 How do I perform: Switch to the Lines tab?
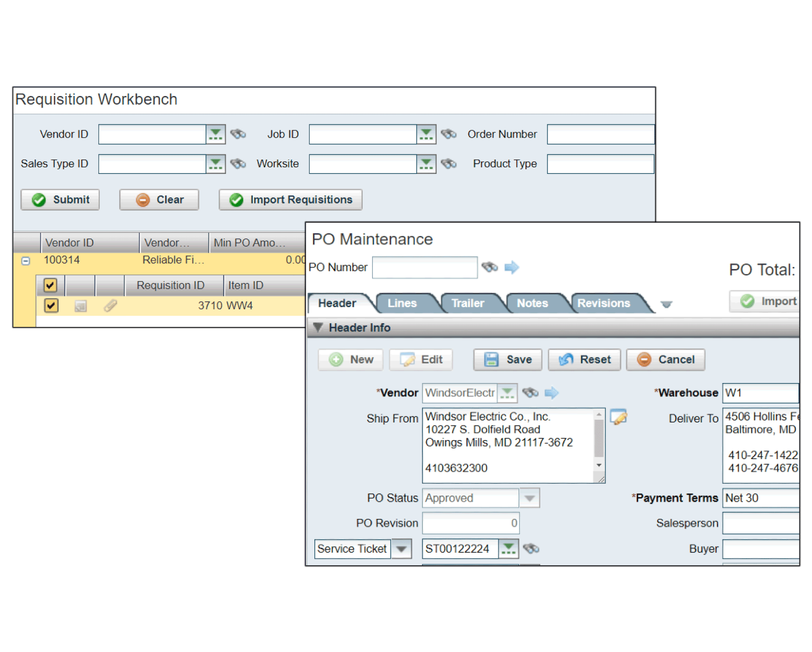(402, 303)
